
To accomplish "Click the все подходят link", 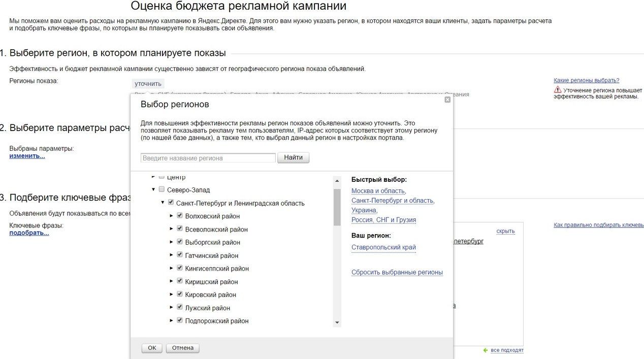I will tap(507, 350).
